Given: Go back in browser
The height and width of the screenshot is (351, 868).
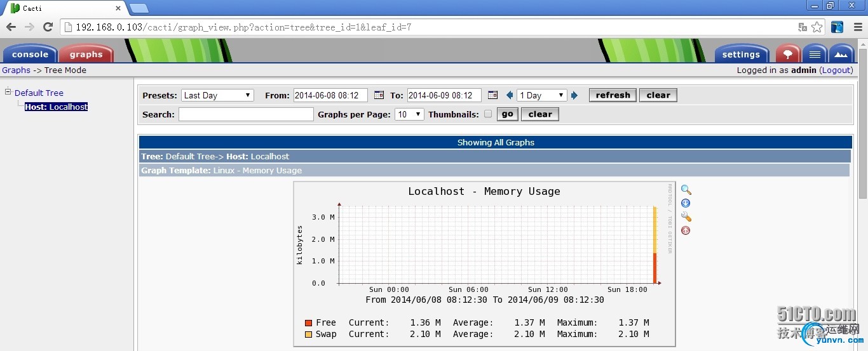Looking at the screenshot, I should [11, 27].
